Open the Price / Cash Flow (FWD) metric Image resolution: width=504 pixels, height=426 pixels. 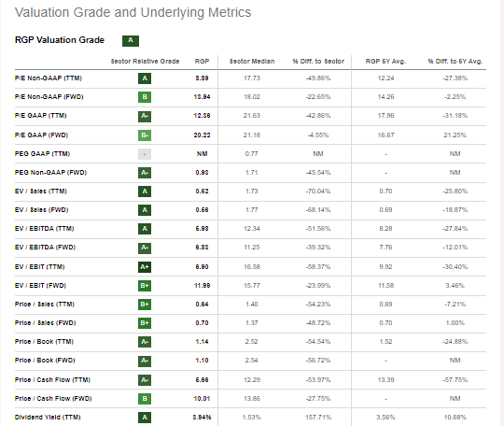coord(53,399)
